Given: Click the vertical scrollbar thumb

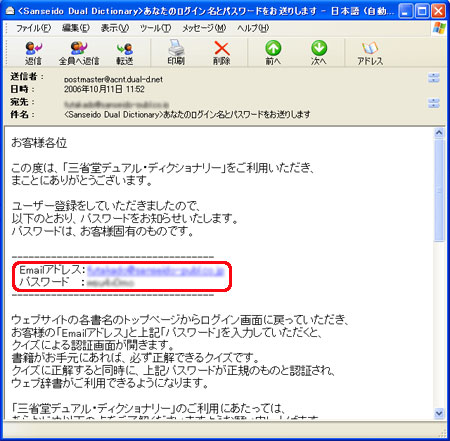Looking at the screenshot, I should [x=439, y=190].
